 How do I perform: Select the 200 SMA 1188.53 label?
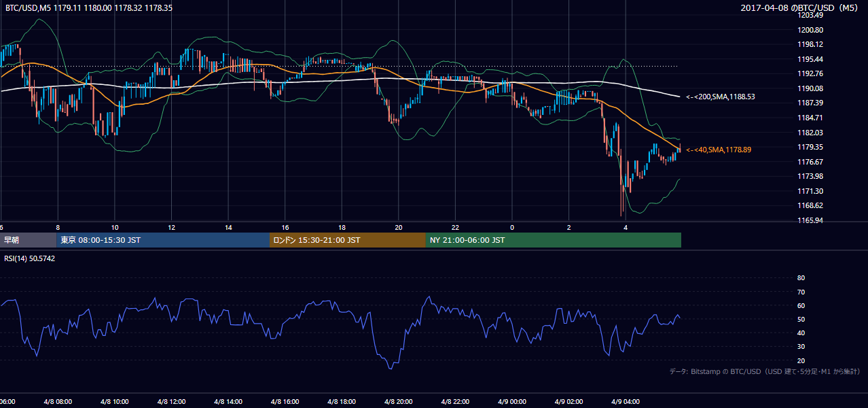click(721, 97)
